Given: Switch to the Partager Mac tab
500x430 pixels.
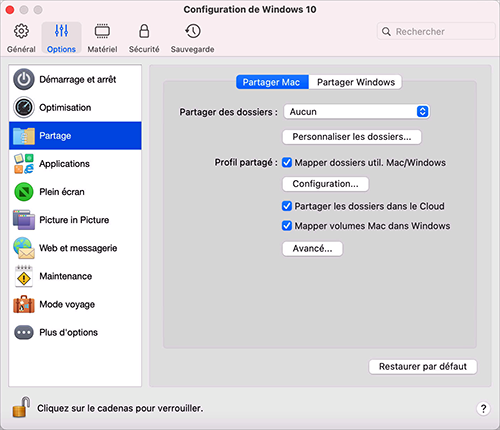Looking at the screenshot, I should [x=272, y=82].
